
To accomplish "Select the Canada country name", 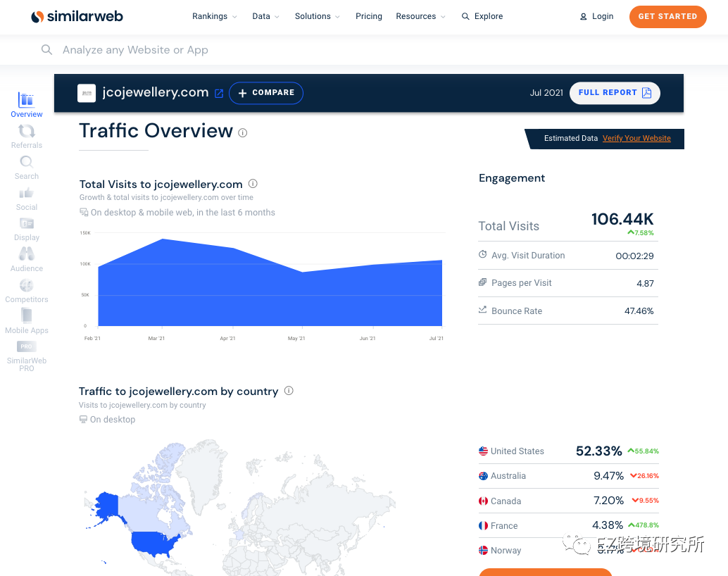I will coord(506,501).
